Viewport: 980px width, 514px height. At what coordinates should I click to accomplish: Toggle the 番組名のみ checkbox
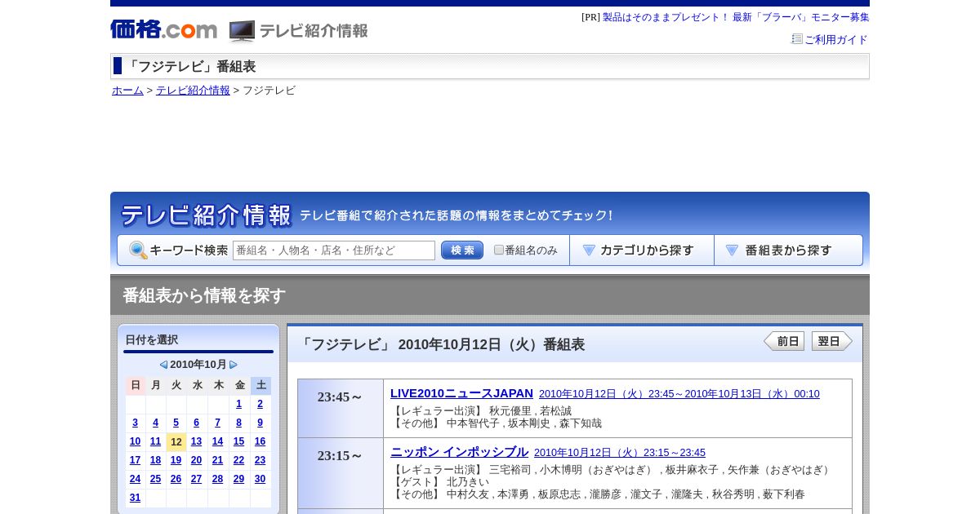499,250
